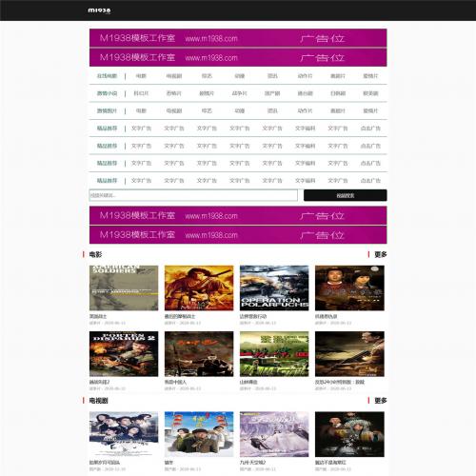
Task: Select 电影 in the 激情图片 row
Action: tap(141, 110)
